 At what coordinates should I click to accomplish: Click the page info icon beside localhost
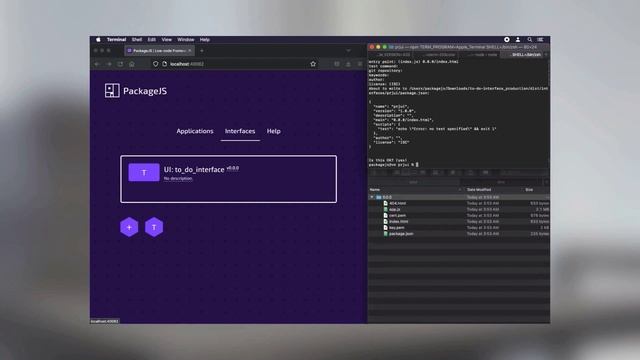[x=164, y=64]
